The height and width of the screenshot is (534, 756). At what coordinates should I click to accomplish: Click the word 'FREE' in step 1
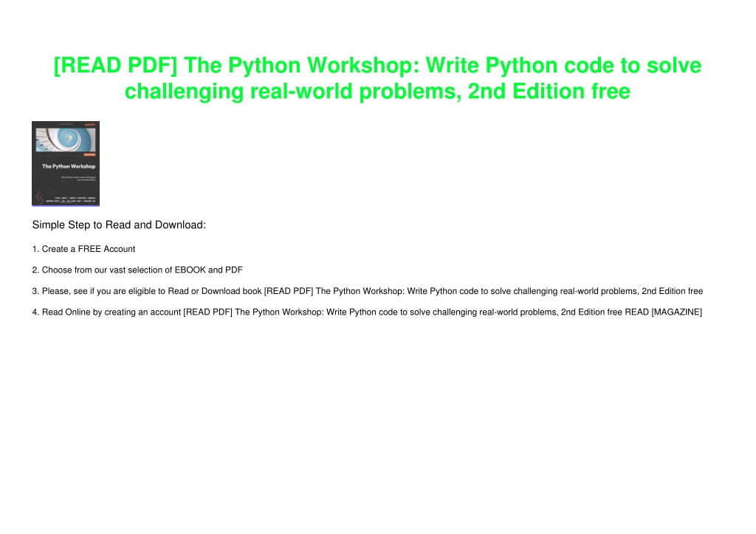pyautogui.click(x=89, y=249)
